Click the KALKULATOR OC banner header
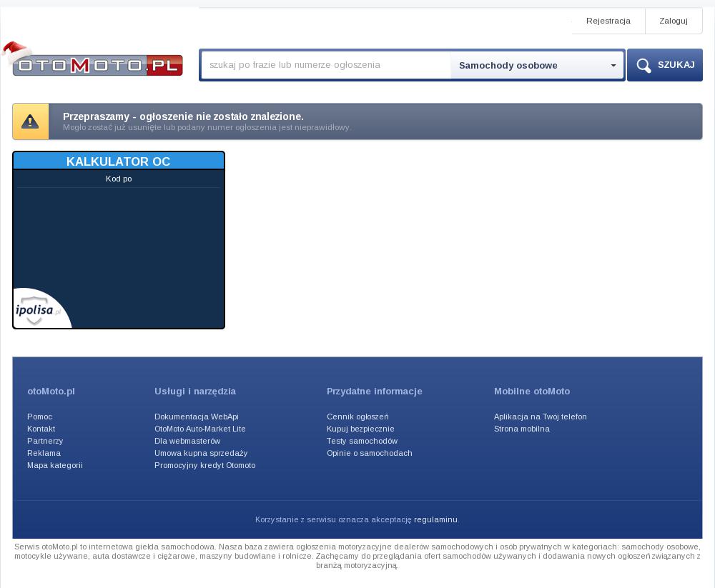The image size is (715, 588). (119, 161)
